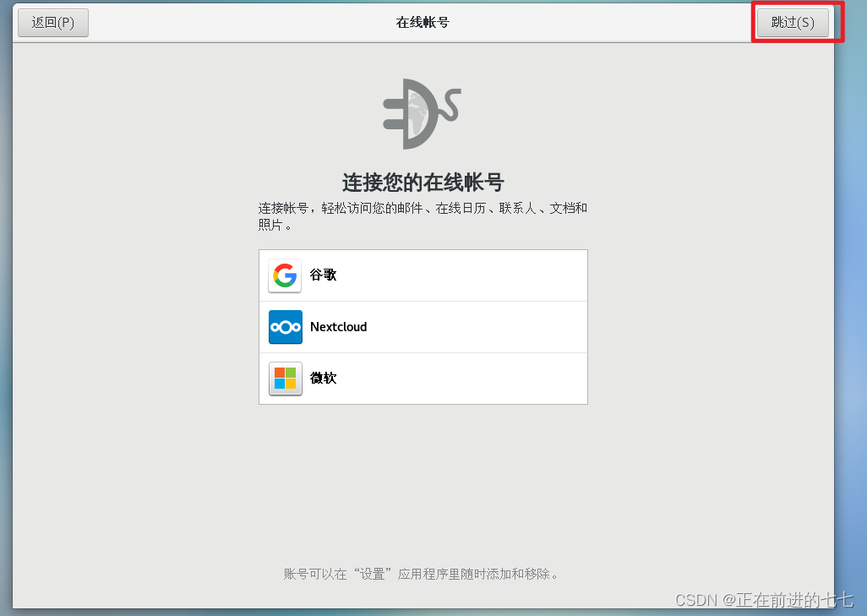This screenshot has width=867, height=616.
Task: Click the 连接您的在线帐号 heading
Action: pos(423,182)
